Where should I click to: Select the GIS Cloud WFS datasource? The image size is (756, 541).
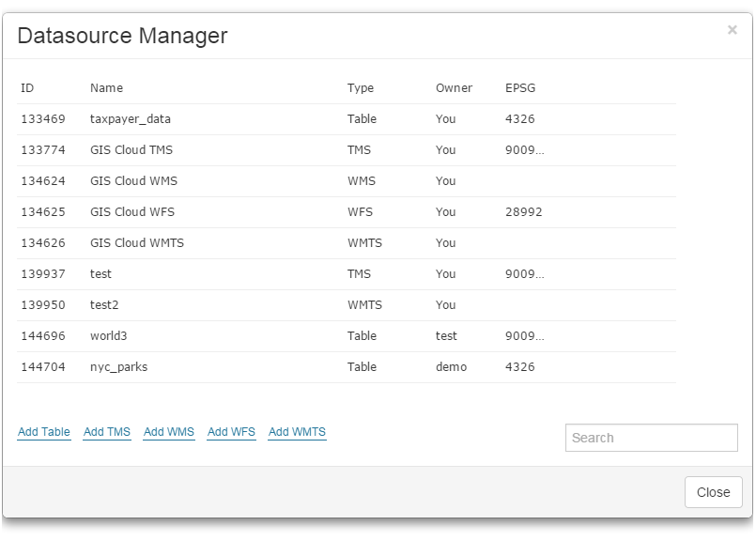click(x=282, y=211)
